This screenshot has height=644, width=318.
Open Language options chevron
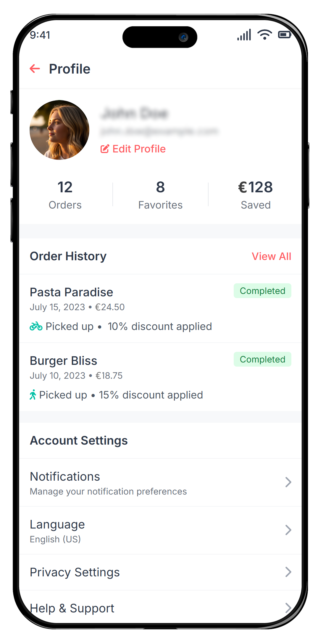(x=288, y=530)
